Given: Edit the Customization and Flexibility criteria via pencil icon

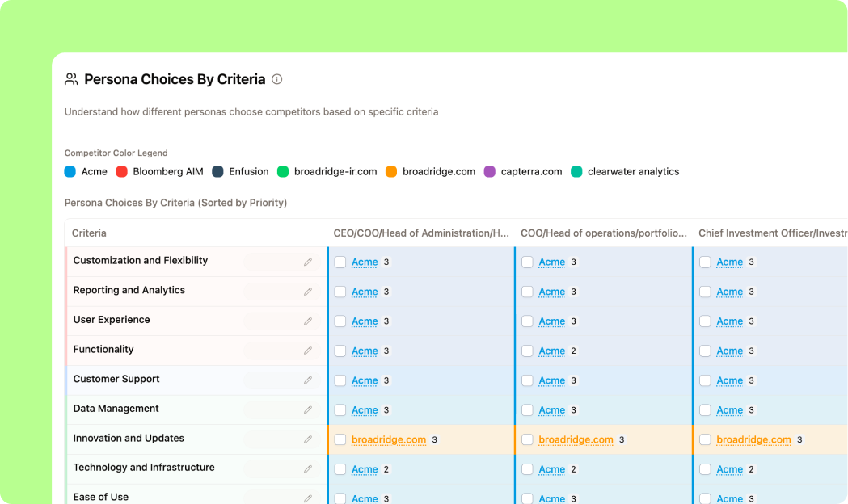Looking at the screenshot, I should (308, 262).
